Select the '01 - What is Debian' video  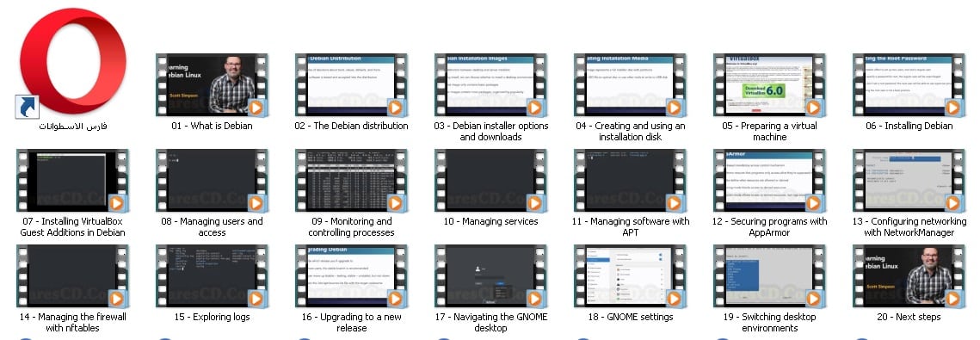click(212, 85)
